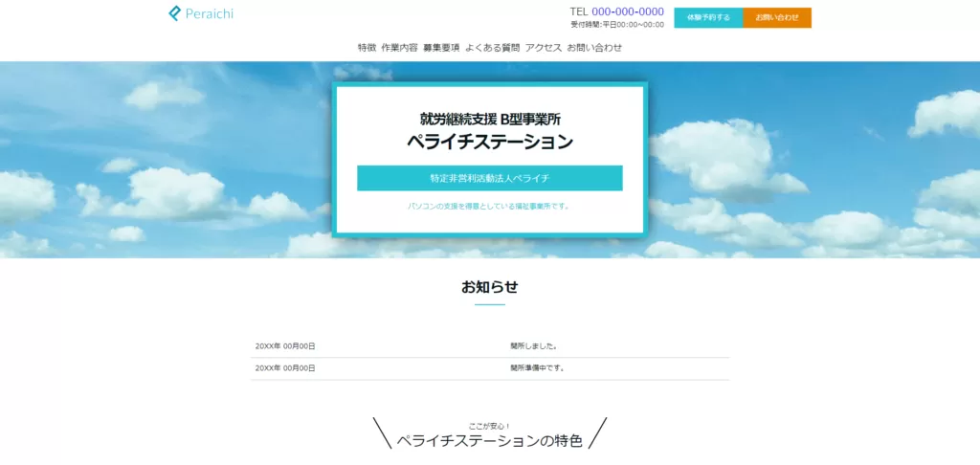Select 募集要項 from the navigation bar

tap(441, 47)
